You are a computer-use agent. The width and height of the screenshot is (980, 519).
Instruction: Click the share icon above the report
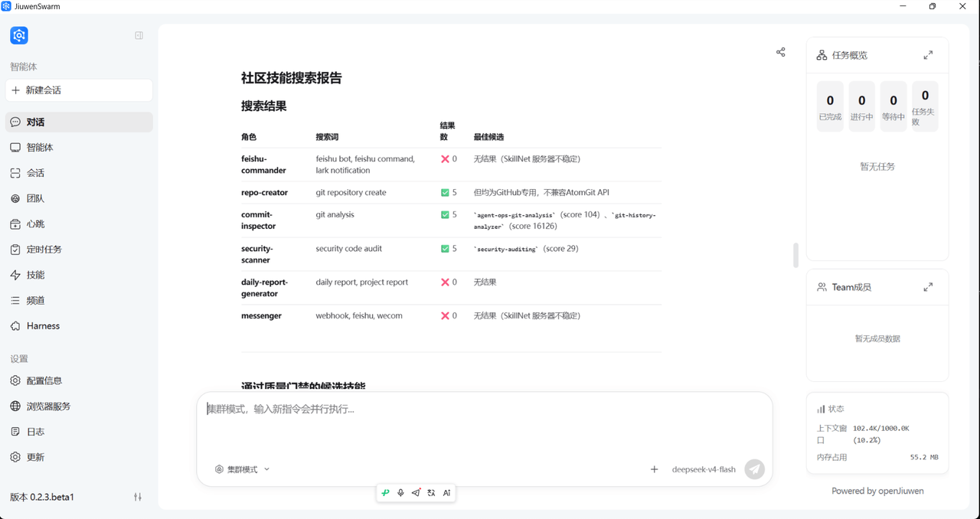[x=781, y=52]
